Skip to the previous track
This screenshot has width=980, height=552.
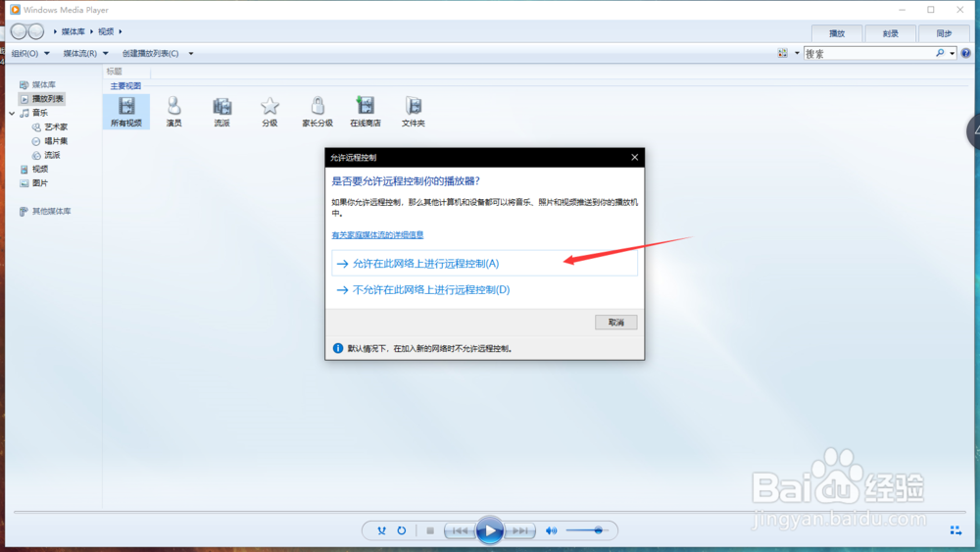[460, 530]
